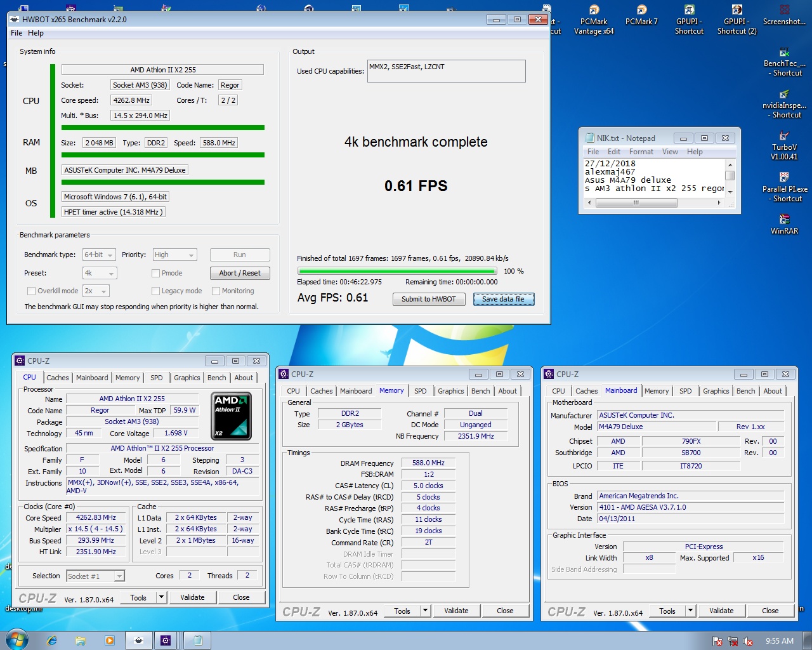
Task: Click the Notepad title bar icon
Action: click(589, 138)
